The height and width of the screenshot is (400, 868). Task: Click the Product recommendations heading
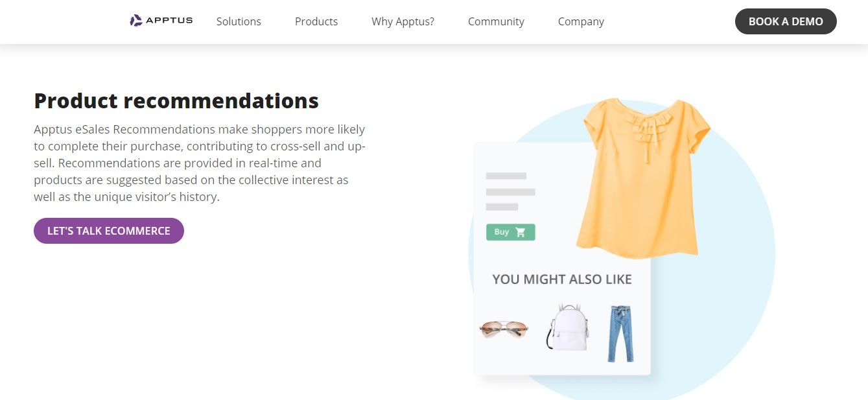[x=176, y=101]
